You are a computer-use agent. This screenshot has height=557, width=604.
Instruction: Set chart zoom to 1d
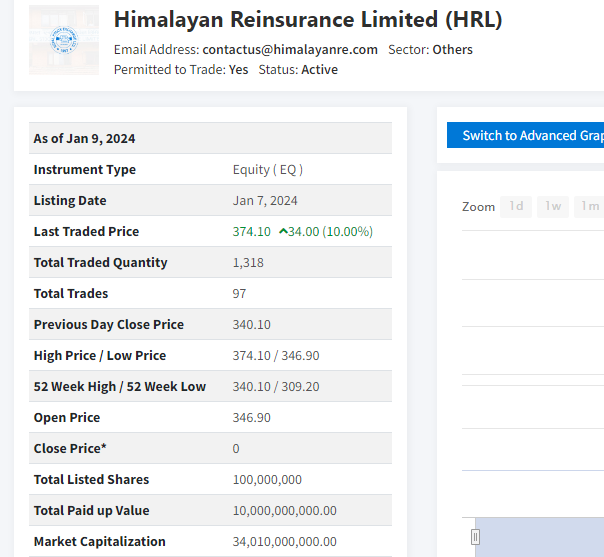(516, 207)
